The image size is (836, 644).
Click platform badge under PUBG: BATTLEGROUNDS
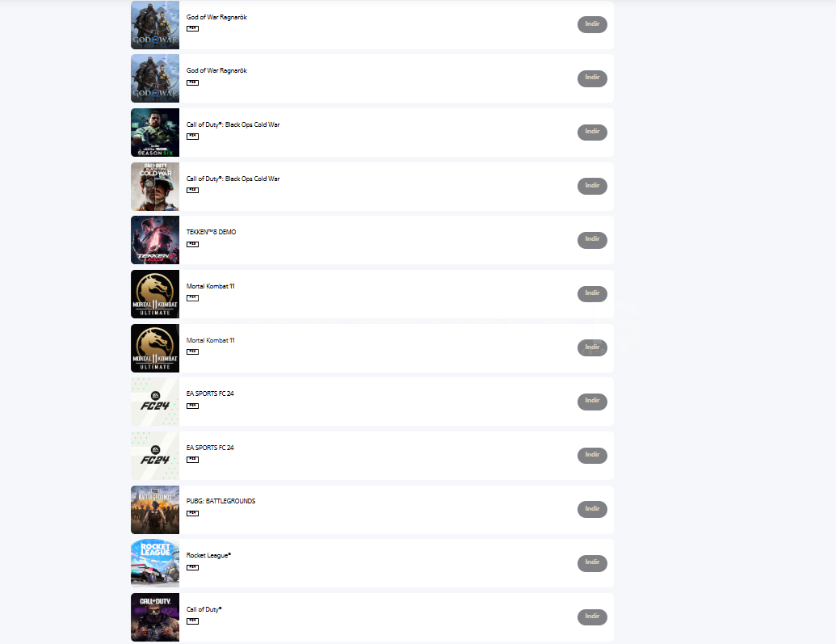click(192, 513)
